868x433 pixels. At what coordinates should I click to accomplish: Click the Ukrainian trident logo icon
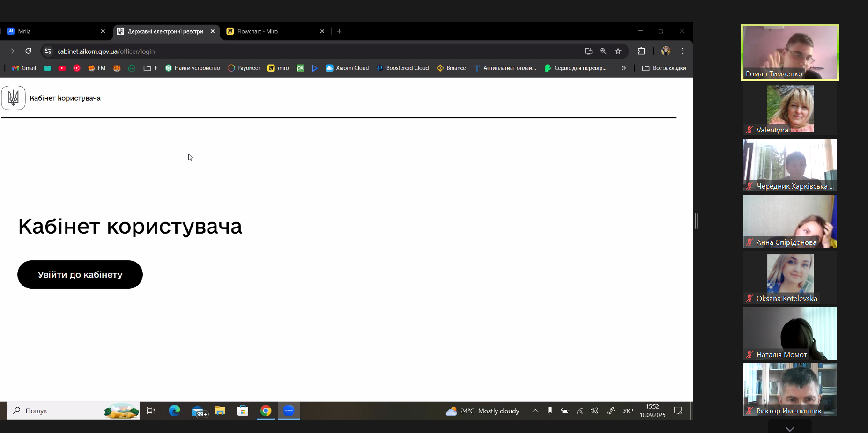coord(14,98)
